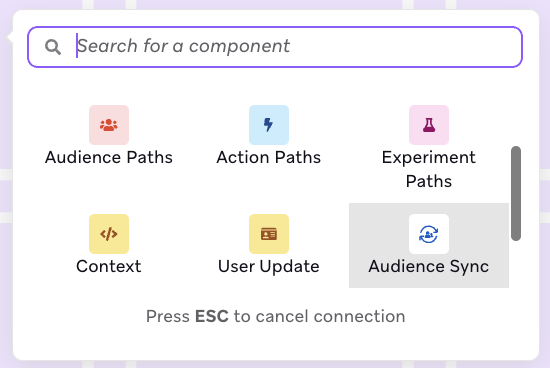This screenshot has width=550, height=368.
Task: Choose the User Update label
Action: (269, 266)
